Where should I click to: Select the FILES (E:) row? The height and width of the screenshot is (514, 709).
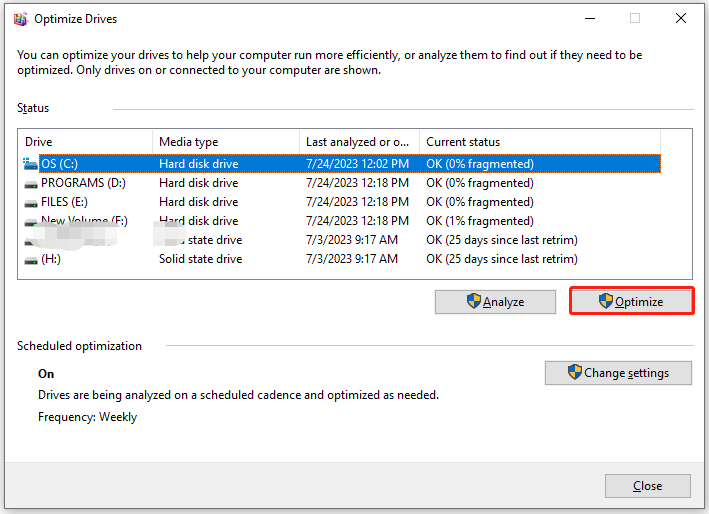pos(342,202)
